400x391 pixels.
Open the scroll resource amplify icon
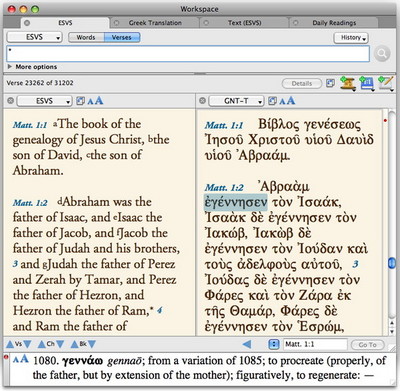348,83
